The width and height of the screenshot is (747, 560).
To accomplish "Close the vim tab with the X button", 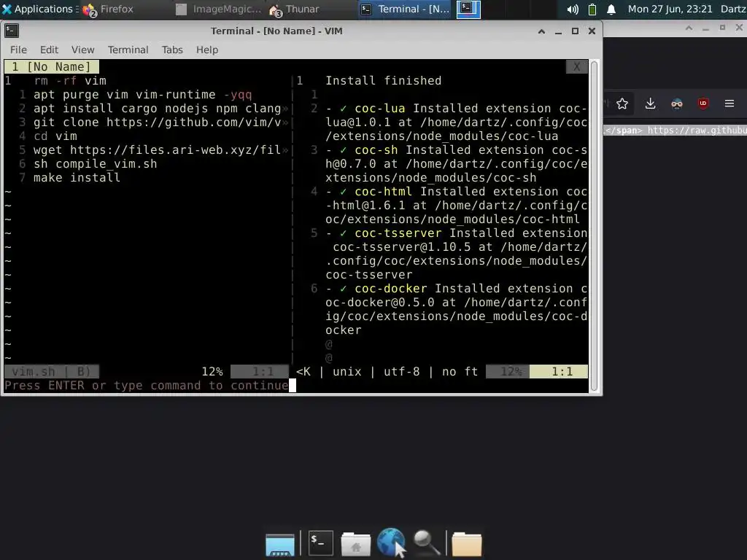I will tap(576, 66).
